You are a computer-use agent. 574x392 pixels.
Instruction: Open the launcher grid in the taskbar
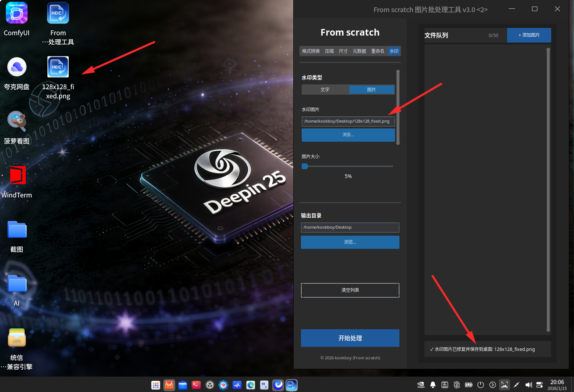pyautogui.click(x=156, y=385)
